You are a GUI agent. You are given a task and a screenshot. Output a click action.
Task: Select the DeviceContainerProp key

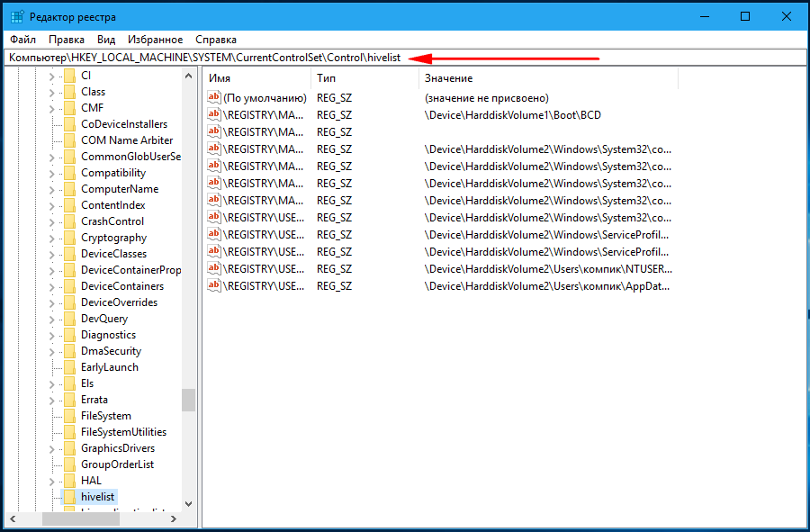coord(130,270)
